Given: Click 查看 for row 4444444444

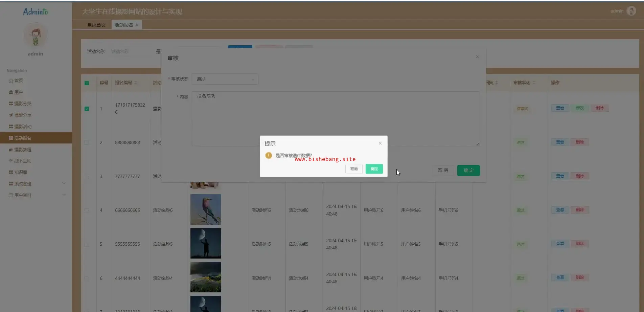Looking at the screenshot, I should (560, 277).
